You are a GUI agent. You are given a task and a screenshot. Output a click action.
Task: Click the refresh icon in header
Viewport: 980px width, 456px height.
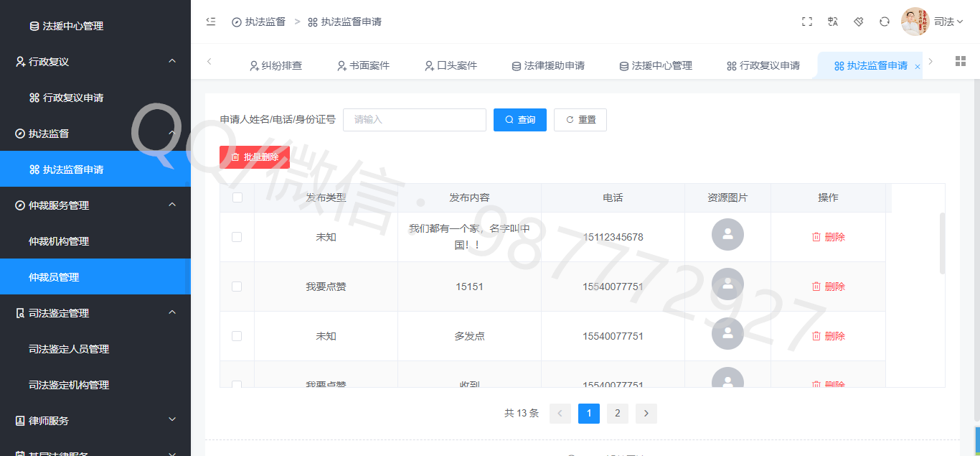point(885,22)
